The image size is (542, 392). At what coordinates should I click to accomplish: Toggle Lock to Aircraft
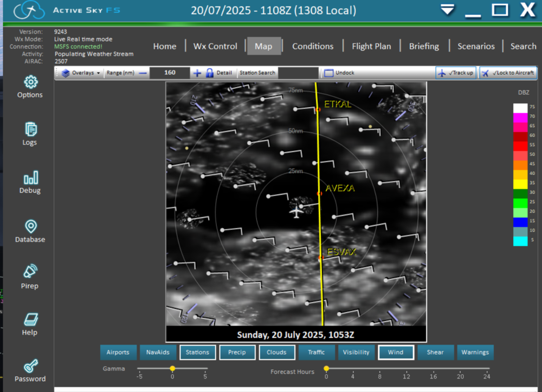[507, 73]
